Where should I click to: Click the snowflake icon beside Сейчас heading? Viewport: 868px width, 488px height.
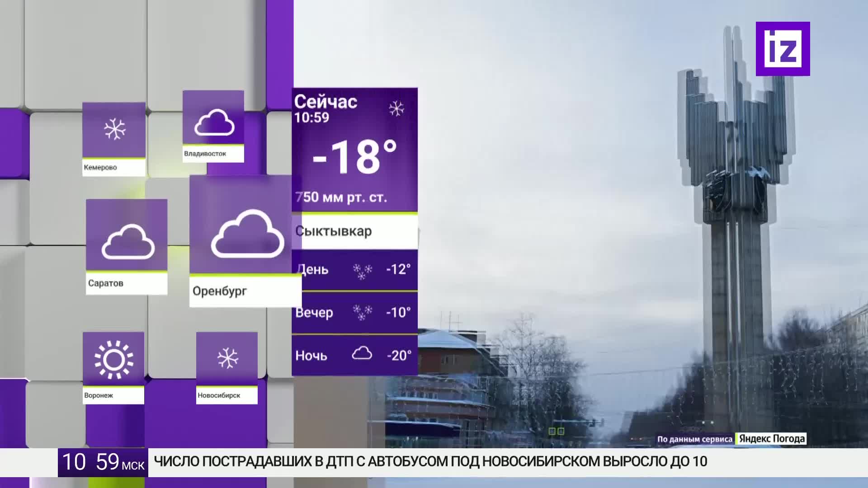pos(396,108)
